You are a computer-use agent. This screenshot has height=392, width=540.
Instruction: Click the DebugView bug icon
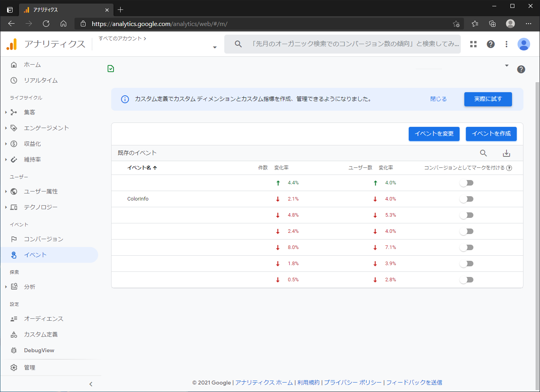click(x=14, y=350)
